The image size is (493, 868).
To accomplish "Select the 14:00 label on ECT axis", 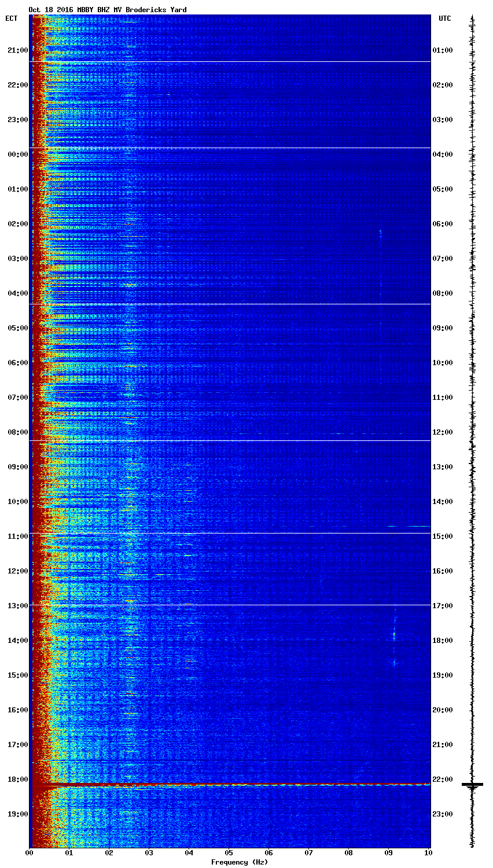I will [x=17, y=641].
